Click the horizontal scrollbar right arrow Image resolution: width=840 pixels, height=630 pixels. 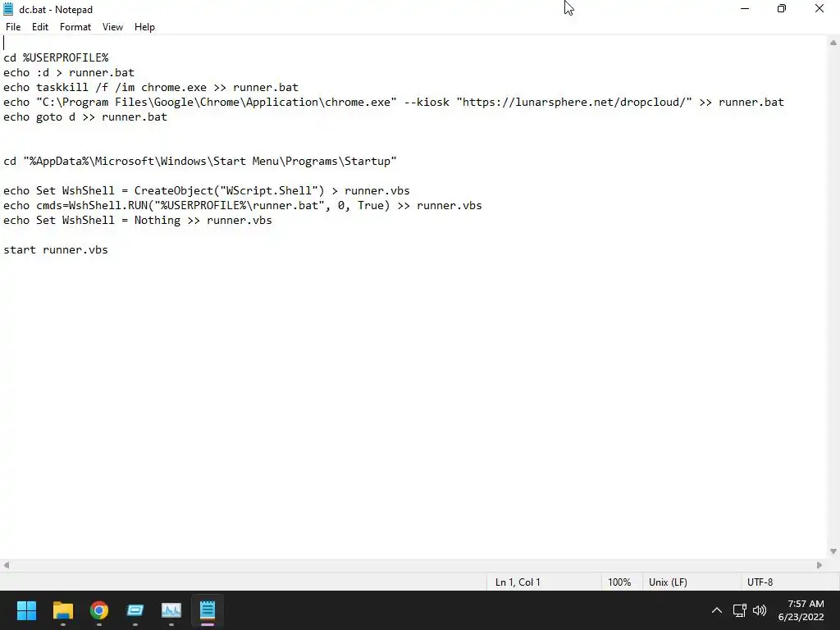tap(819, 565)
